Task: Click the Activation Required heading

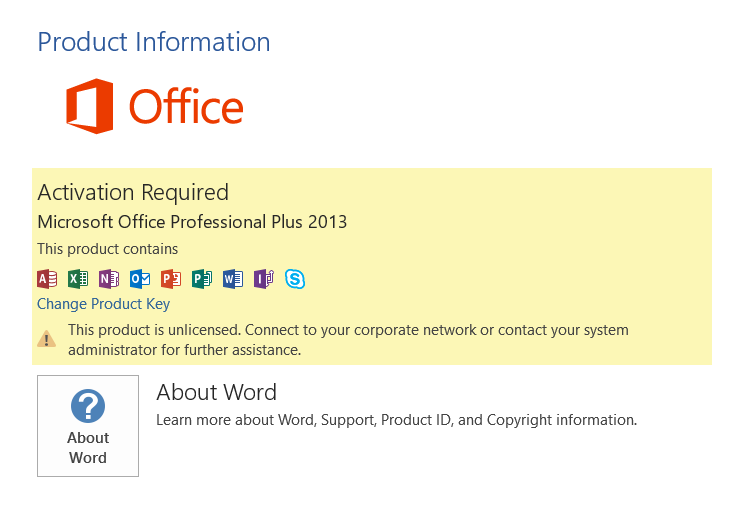Action: tap(133, 192)
